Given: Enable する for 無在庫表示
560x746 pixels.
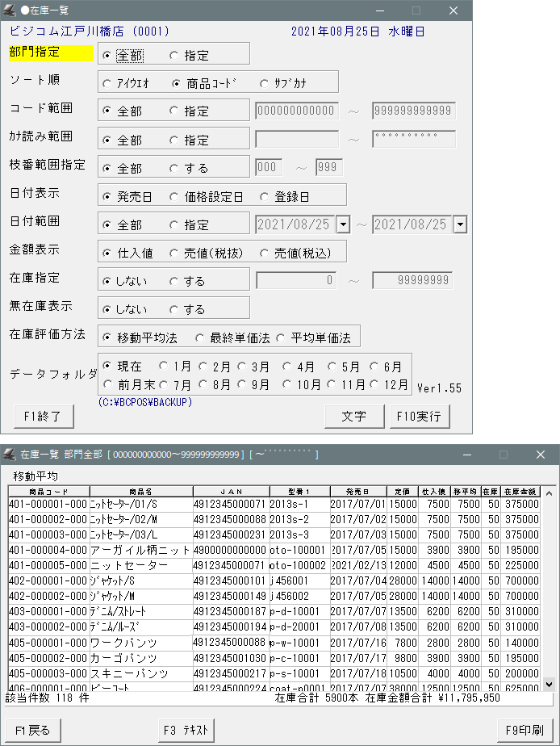Looking at the screenshot, I should click(174, 309).
